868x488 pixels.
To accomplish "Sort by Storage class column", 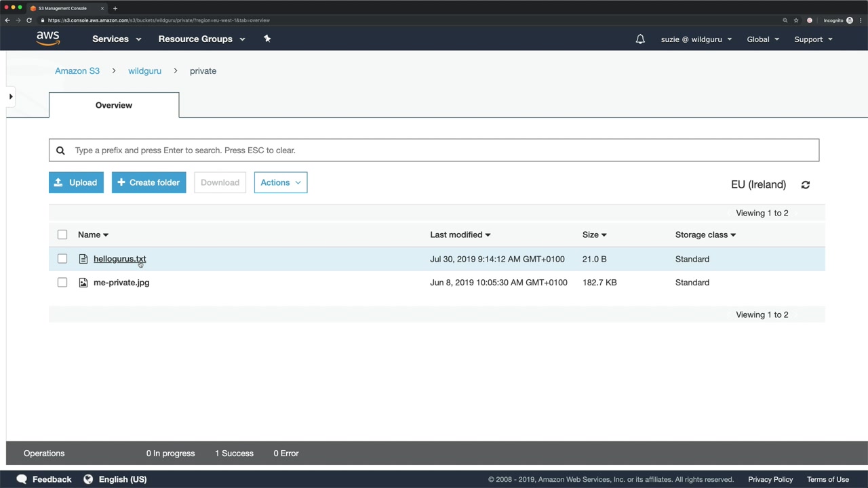I will [x=705, y=235].
